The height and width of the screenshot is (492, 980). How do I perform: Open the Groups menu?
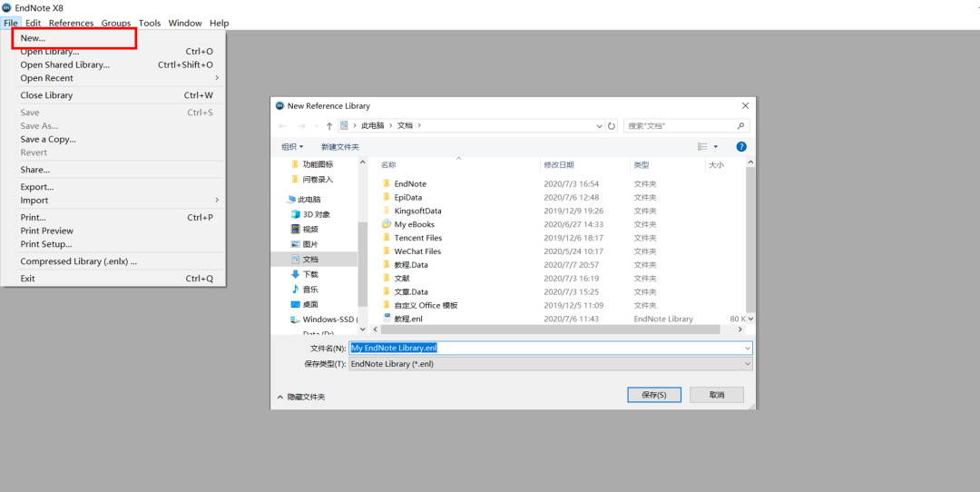pos(116,23)
